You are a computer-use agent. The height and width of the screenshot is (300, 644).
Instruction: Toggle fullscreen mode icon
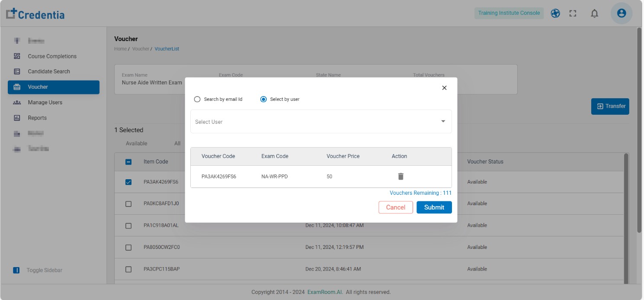[573, 13]
